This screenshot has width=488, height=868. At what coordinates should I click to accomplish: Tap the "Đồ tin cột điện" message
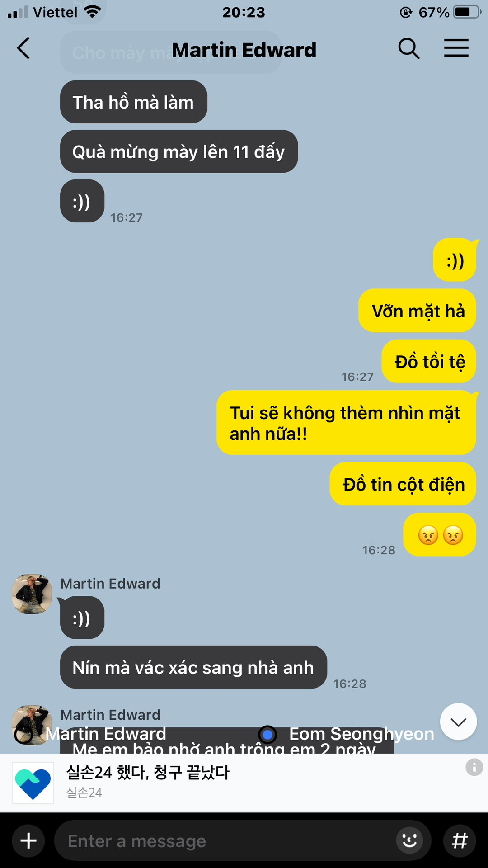pyautogui.click(x=403, y=484)
